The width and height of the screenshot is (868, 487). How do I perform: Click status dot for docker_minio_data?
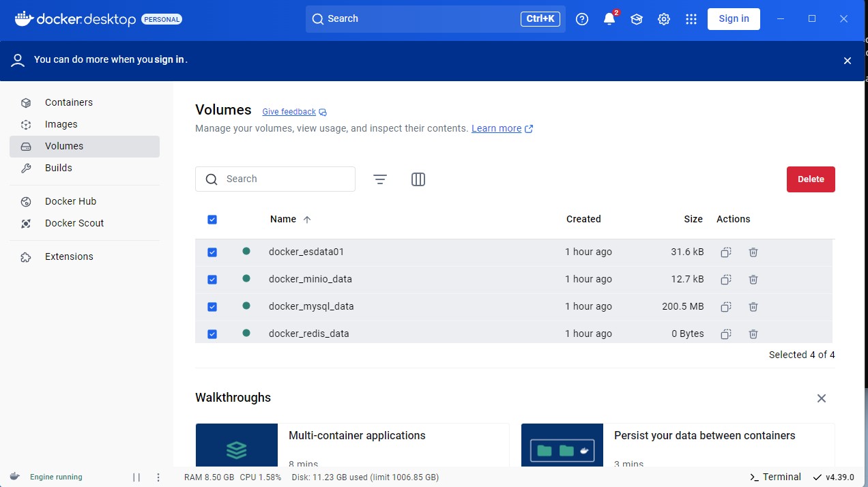[x=246, y=278]
